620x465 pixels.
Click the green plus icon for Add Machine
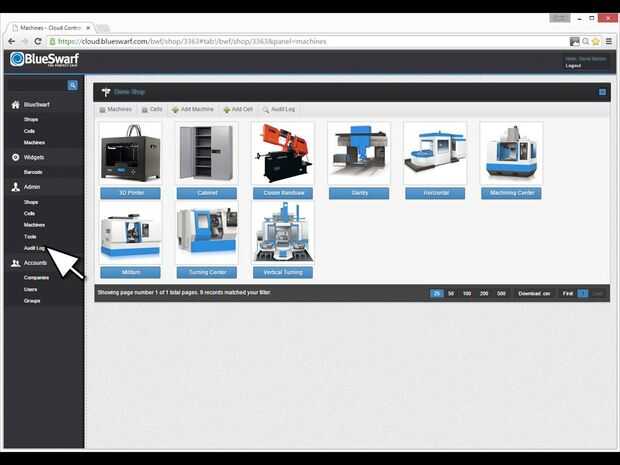pos(175,110)
